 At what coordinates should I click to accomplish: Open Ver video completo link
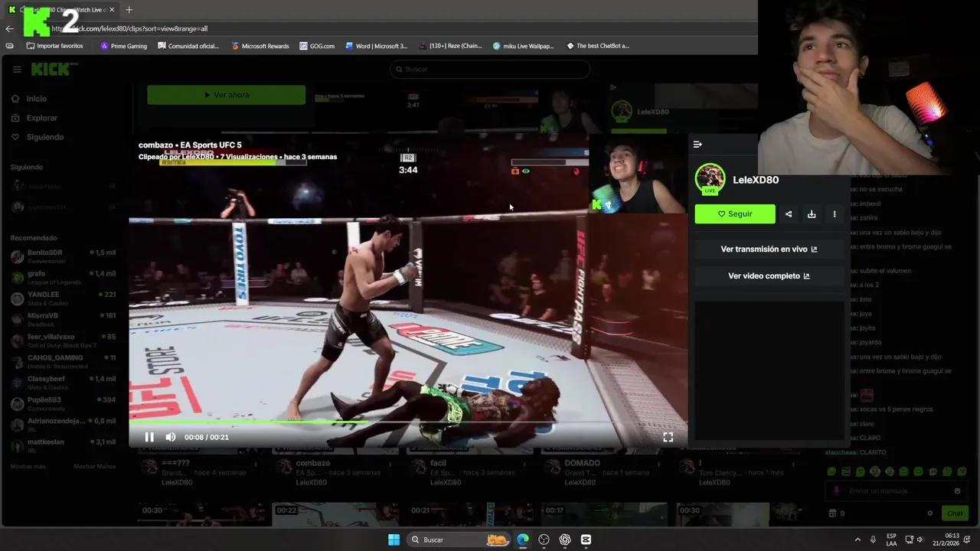pyautogui.click(x=769, y=276)
